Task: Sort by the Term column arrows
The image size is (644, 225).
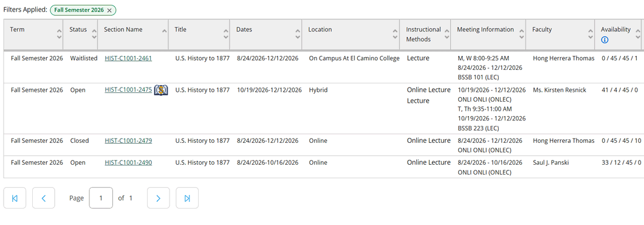Action: (59, 34)
